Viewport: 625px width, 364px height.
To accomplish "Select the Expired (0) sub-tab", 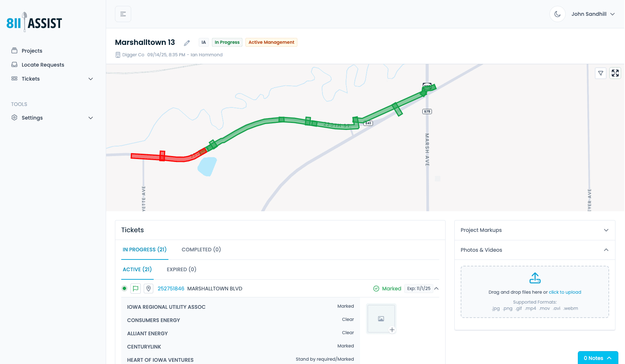I will click(x=182, y=269).
